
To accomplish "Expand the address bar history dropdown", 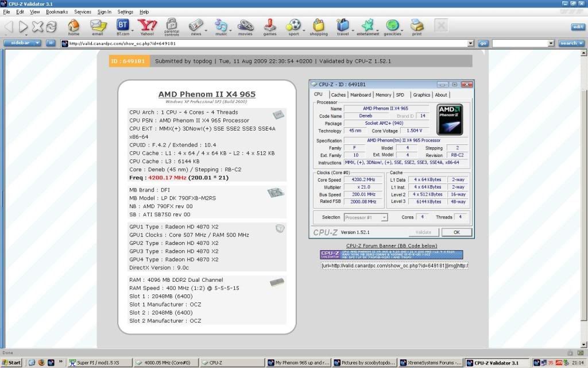I will coord(471,44).
